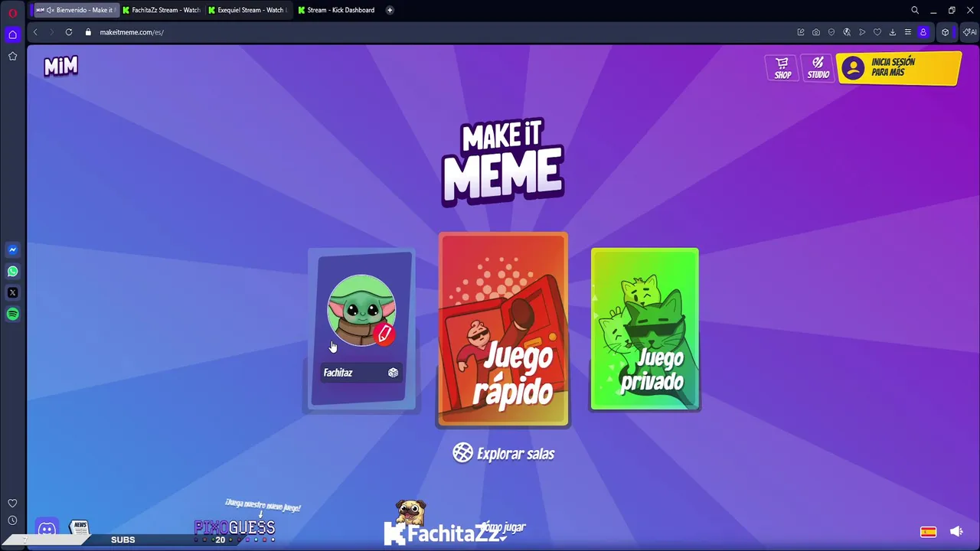Open a new browser tab
980x551 pixels.
(390, 10)
